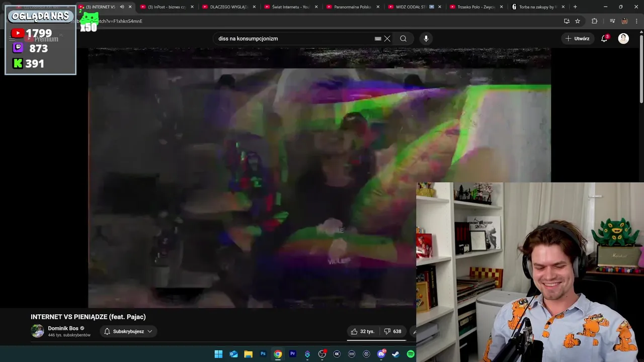Switch to Świat Internetu tab
The height and width of the screenshot is (362, 644).
pos(290,7)
